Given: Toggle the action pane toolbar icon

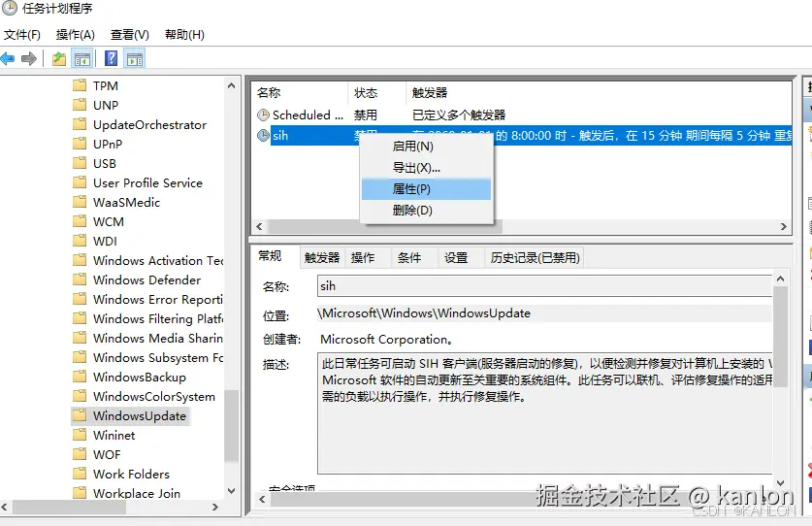Looking at the screenshot, I should (x=135, y=58).
